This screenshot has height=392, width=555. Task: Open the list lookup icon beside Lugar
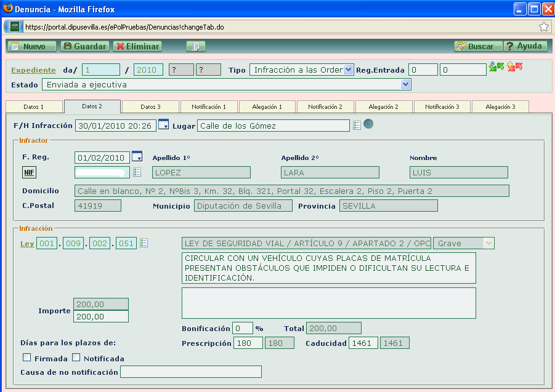coord(357,125)
